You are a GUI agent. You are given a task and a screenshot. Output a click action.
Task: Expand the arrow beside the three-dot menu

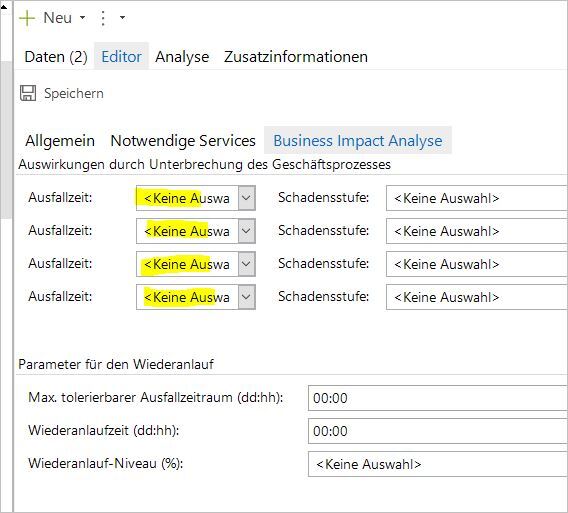click(123, 17)
